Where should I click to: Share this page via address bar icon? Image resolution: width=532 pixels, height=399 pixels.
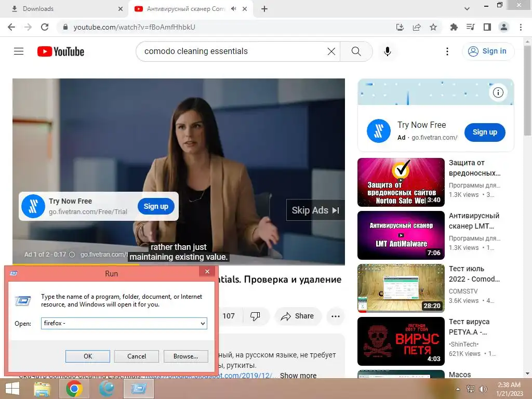417,27
